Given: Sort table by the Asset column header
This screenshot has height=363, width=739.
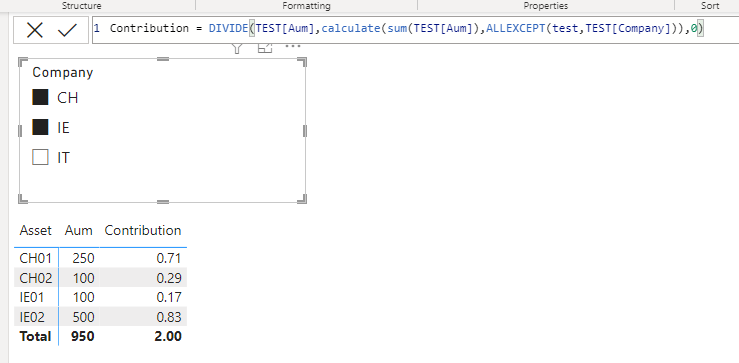Looking at the screenshot, I should pos(35,231).
